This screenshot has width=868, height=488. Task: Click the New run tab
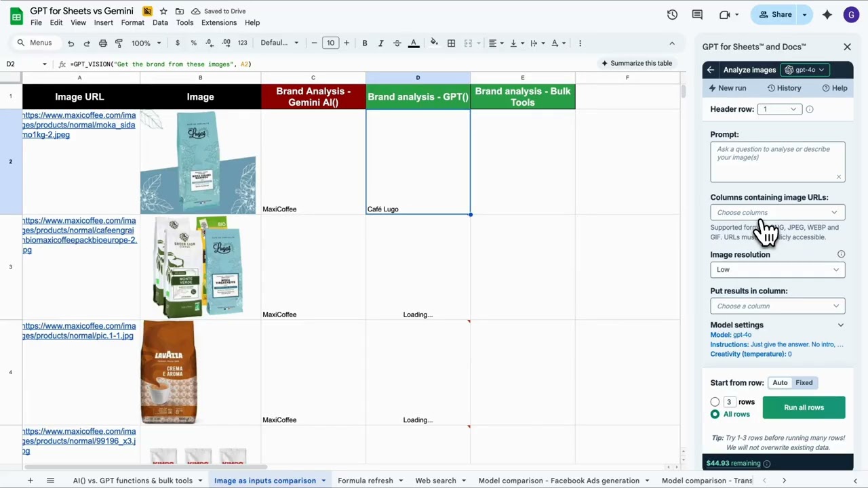click(x=727, y=88)
